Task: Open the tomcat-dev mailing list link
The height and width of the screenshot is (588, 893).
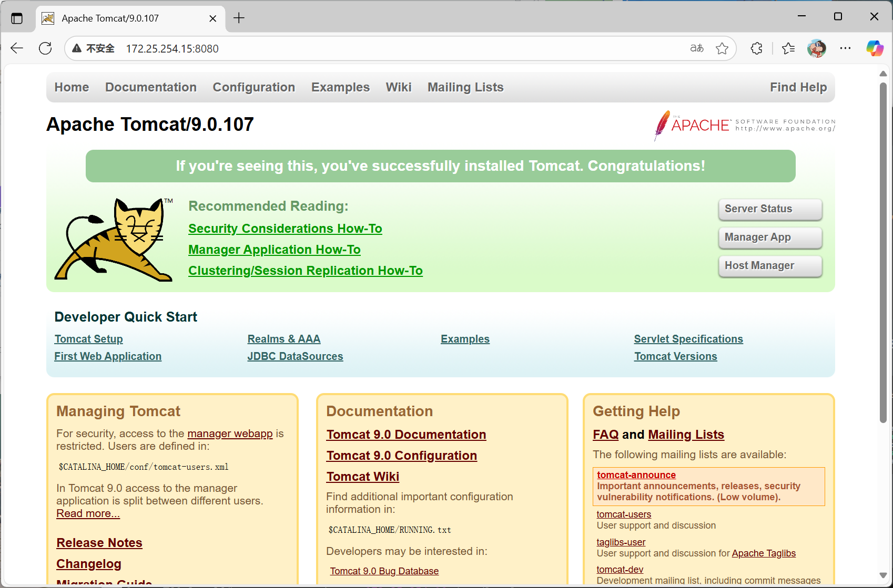Action: tap(620, 570)
